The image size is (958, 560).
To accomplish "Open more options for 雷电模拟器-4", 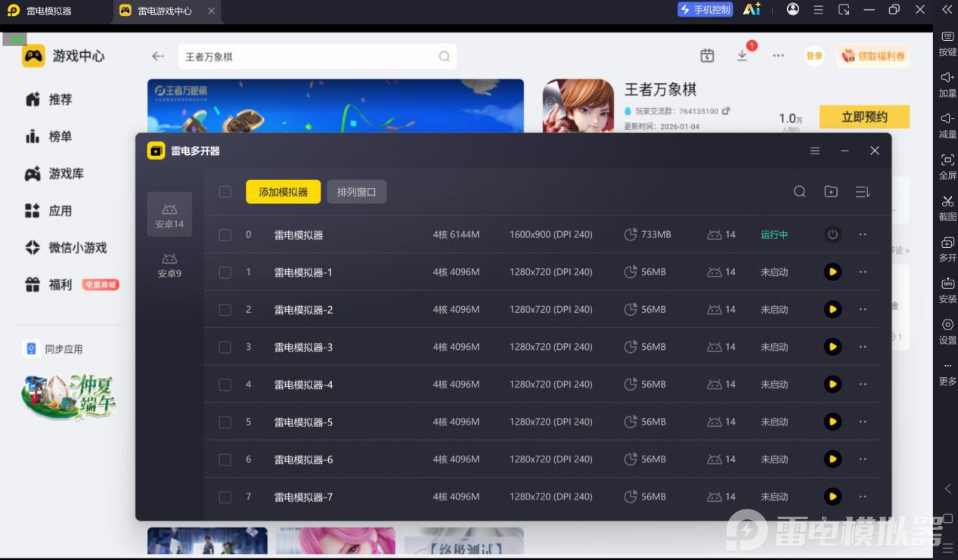I will pyautogui.click(x=863, y=384).
